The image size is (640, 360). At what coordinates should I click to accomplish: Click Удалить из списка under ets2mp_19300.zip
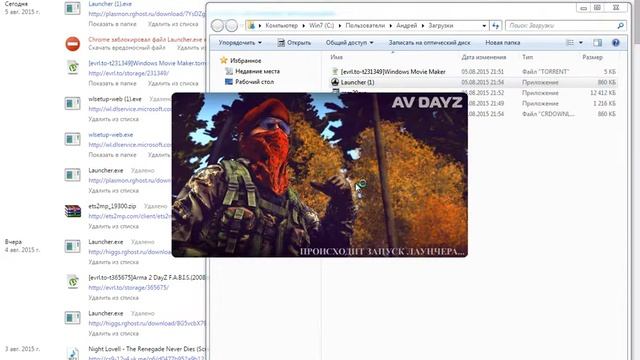click(x=113, y=227)
